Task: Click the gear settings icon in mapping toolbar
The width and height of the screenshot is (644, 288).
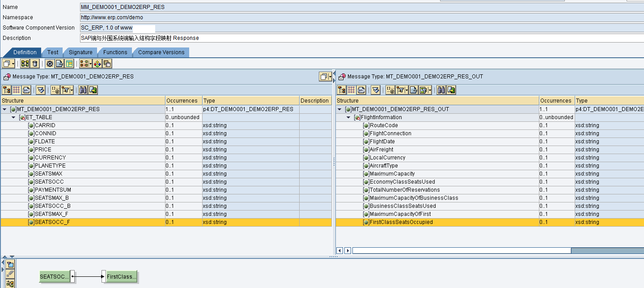Action: point(50,64)
